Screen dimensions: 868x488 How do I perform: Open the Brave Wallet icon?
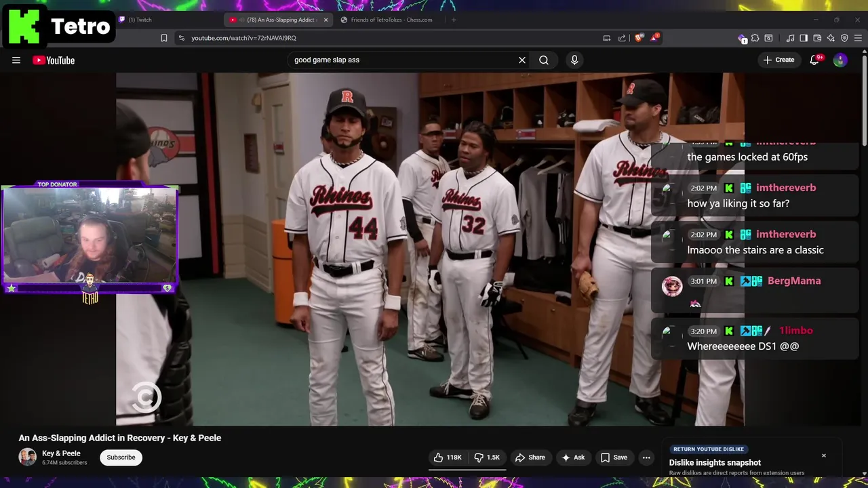(817, 38)
